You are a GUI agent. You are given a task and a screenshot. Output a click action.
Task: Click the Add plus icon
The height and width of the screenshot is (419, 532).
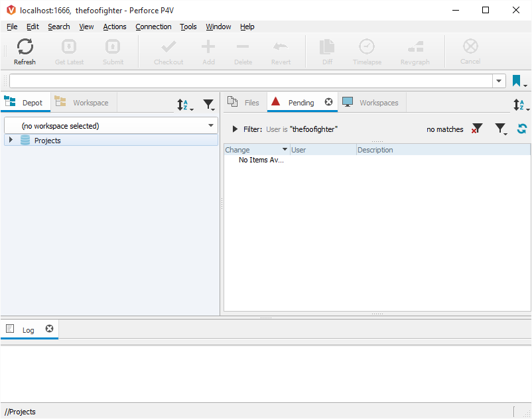tap(208, 47)
